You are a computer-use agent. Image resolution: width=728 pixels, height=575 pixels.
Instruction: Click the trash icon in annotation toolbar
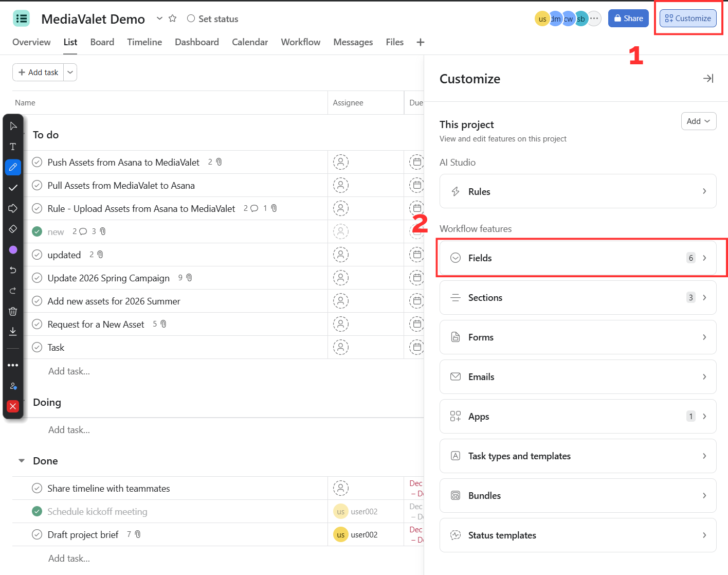point(13,311)
